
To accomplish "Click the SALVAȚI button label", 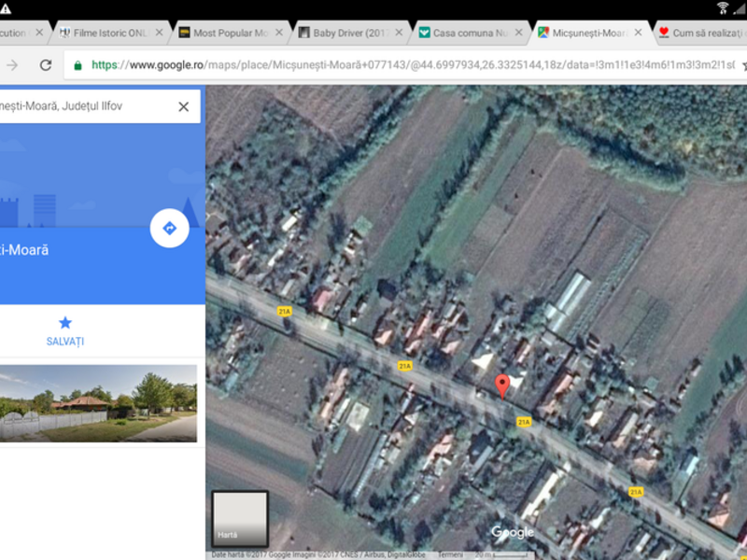I will click(x=65, y=342).
